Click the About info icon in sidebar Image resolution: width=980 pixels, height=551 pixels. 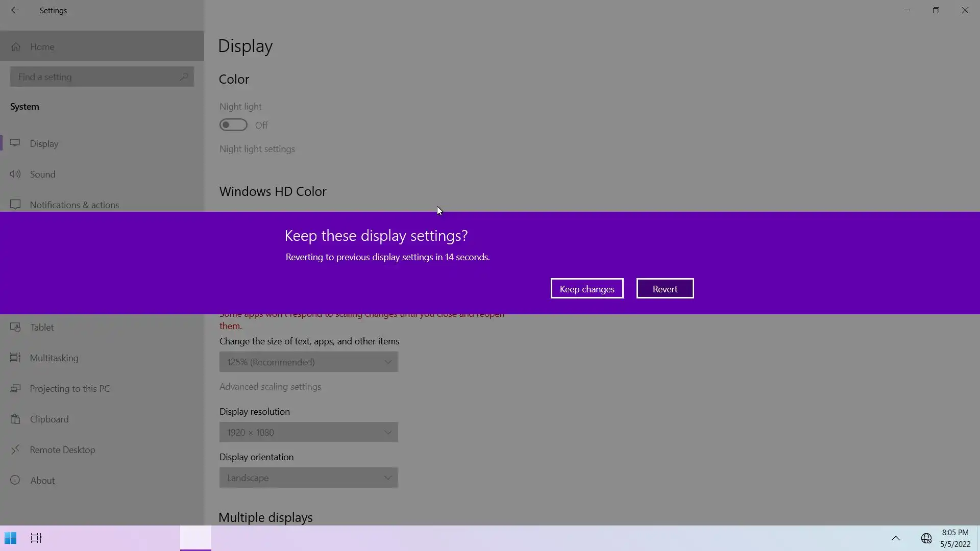click(15, 480)
